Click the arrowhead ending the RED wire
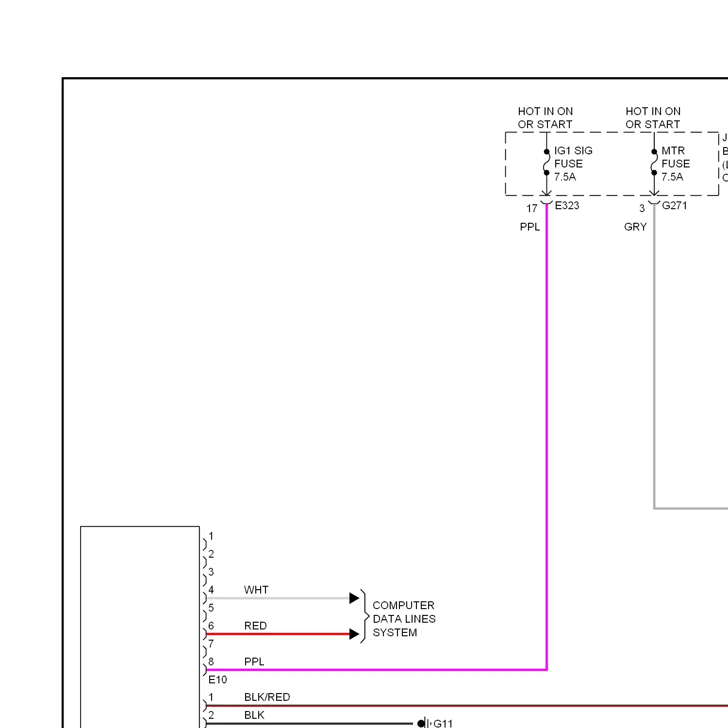The width and height of the screenshot is (728, 728). coord(354,634)
